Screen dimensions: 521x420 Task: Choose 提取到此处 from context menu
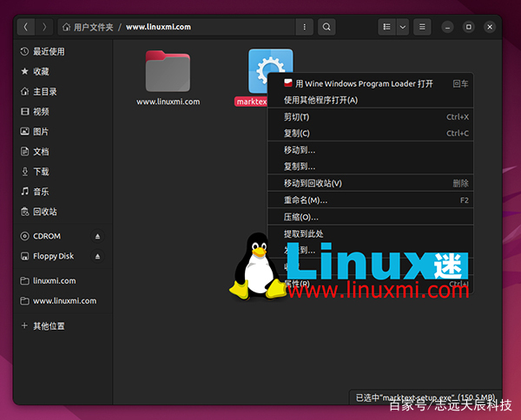tap(370, 233)
